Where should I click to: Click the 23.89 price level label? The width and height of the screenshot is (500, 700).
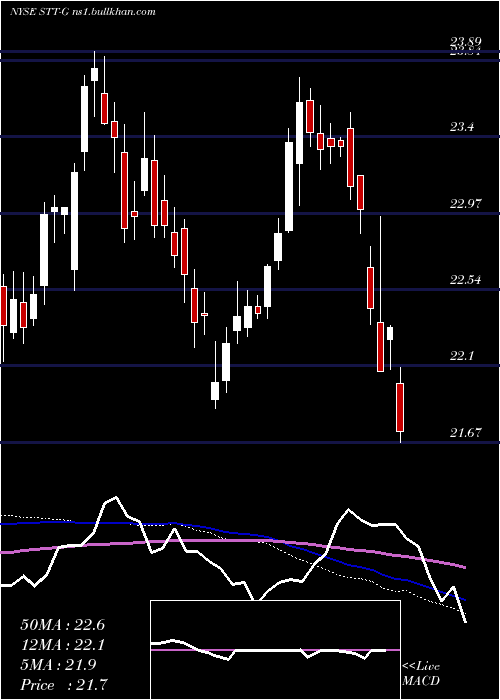point(465,41)
